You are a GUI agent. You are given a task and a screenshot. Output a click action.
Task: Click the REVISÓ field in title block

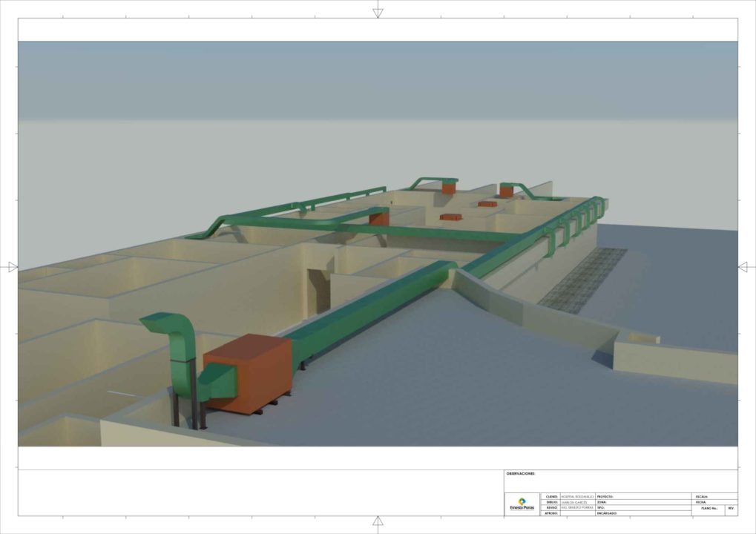coord(577,508)
